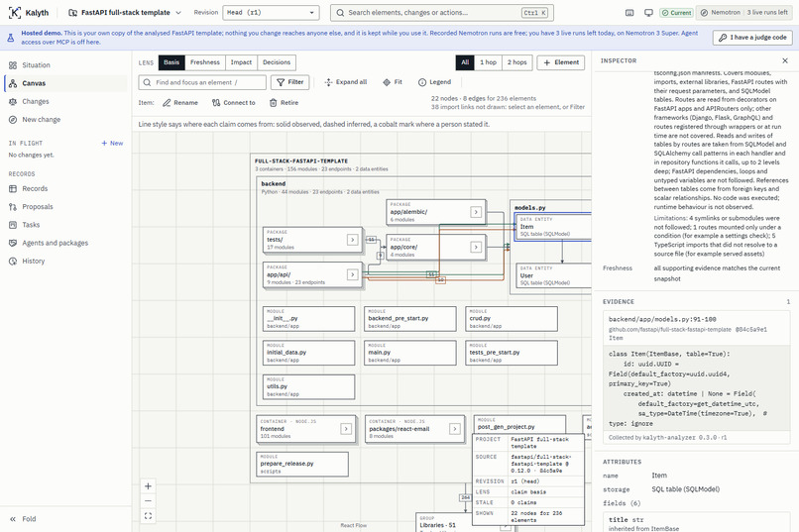
Task: Open the Revision Head (r1) dropdown
Action: pyautogui.click(x=271, y=13)
